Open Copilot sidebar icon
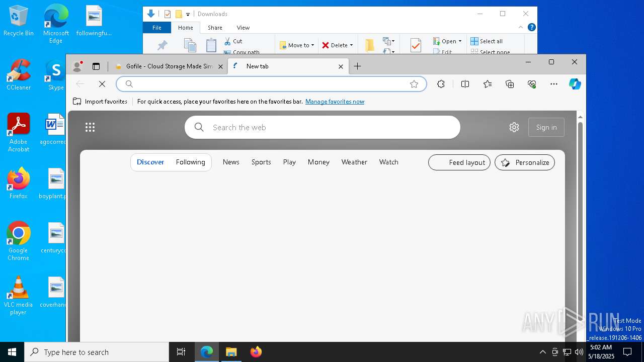644x362 pixels. coord(575,84)
